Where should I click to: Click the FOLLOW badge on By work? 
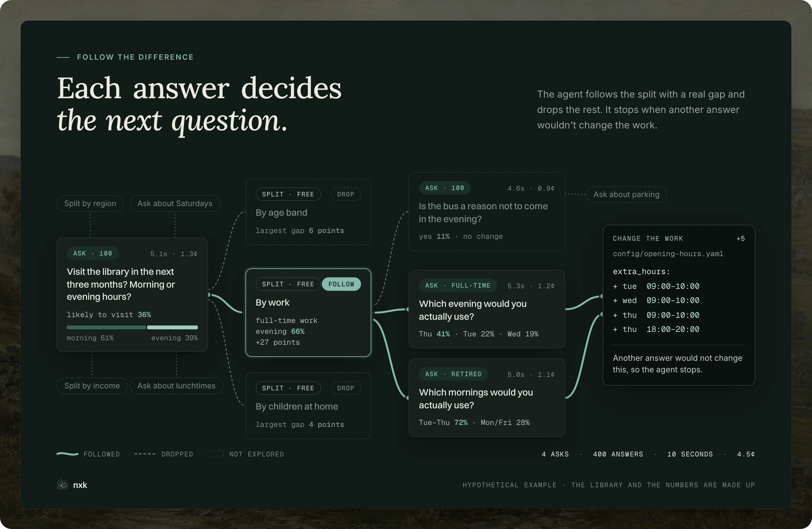tap(341, 284)
